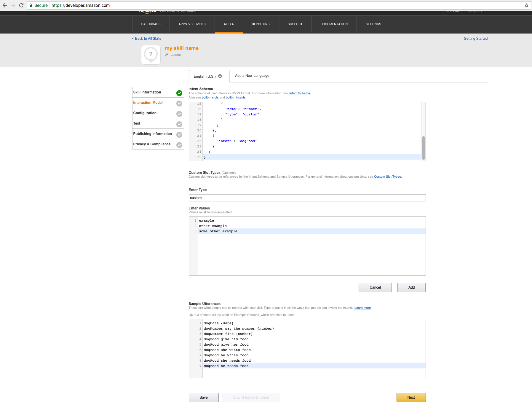Click utterance "dogFood she wants food"
The height and width of the screenshot is (407, 532).
click(x=227, y=350)
